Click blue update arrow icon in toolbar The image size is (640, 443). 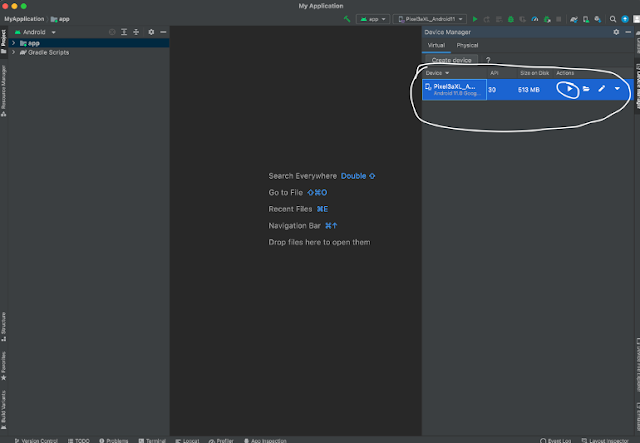[625, 19]
